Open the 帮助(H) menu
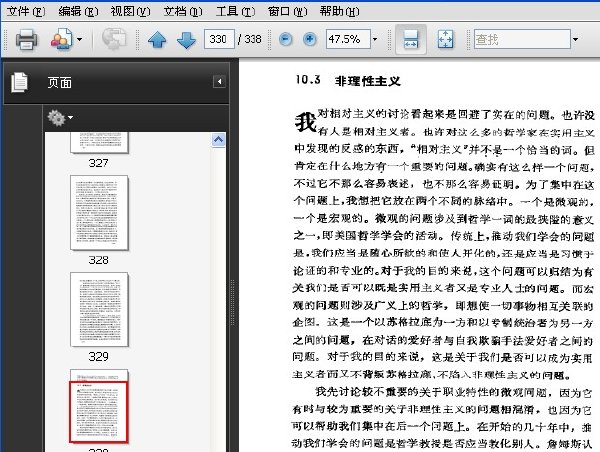This screenshot has height=452, width=600. [340, 11]
